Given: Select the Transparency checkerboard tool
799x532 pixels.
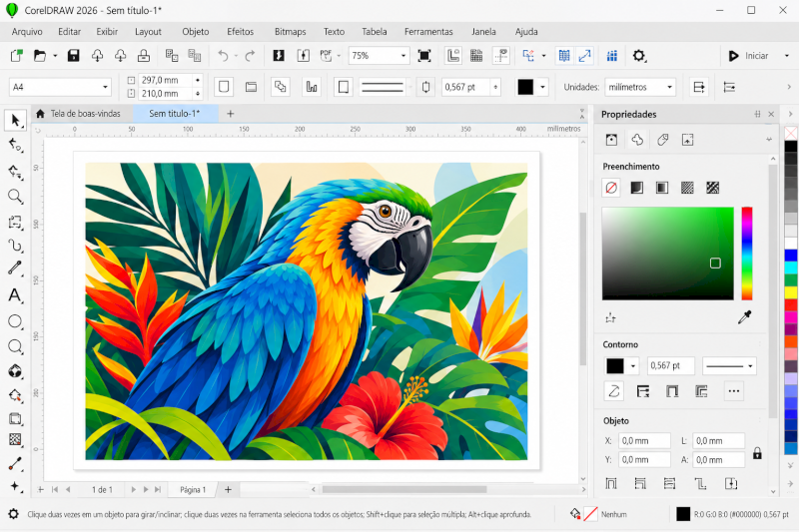Looking at the screenshot, I should [15, 439].
